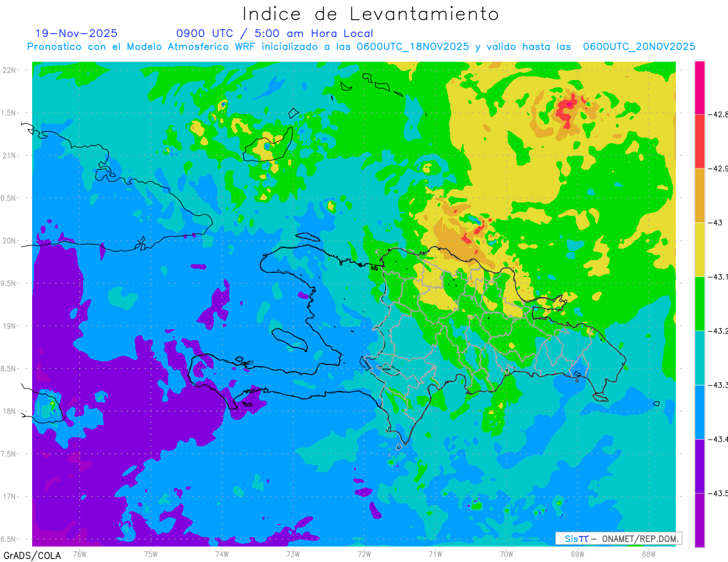
Task: Click the '74W' longitude label
Action: [x=222, y=553]
